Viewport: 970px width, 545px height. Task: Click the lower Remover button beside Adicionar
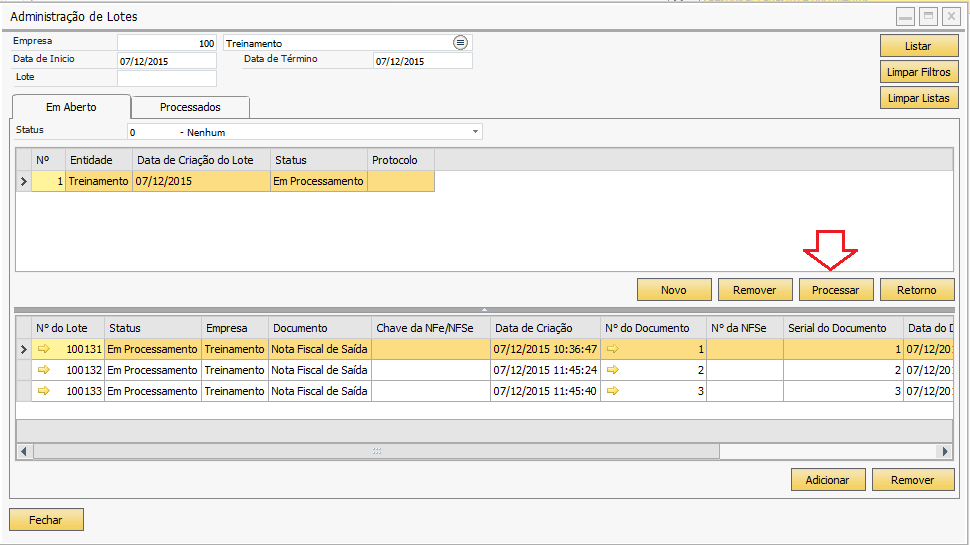click(x=913, y=479)
